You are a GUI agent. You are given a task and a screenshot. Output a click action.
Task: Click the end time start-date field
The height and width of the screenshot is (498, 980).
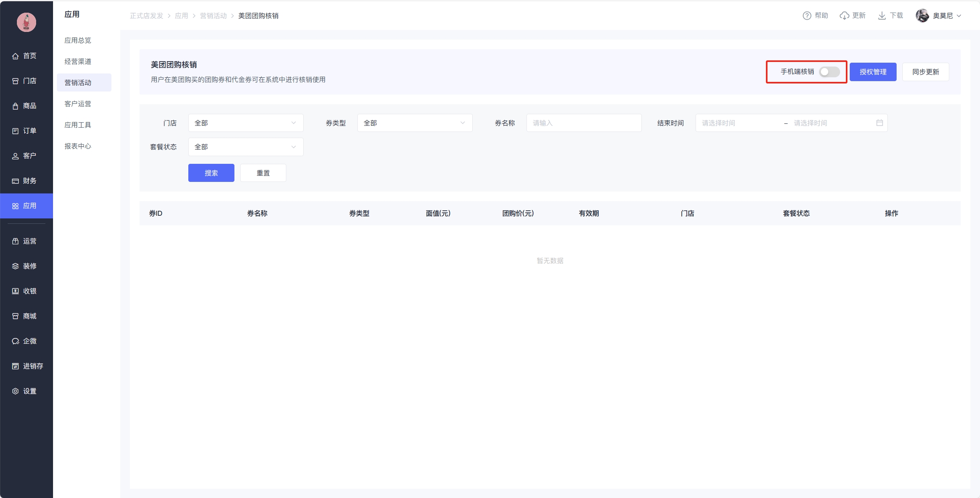coord(739,123)
